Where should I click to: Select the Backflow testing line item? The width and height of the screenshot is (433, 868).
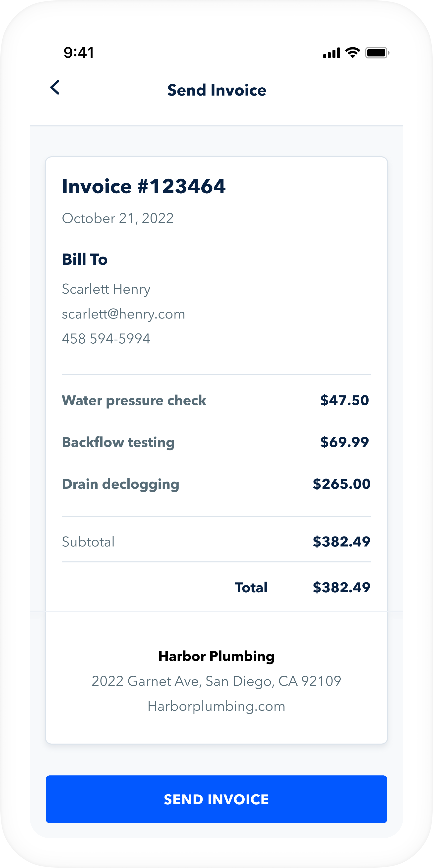pyautogui.click(x=118, y=442)
